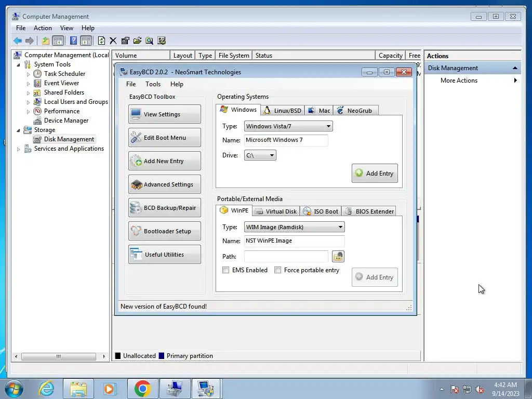Switch to Linux/BSD tab
This screenshot has width=532, height=399.
pyautogui.click(x=283, y=111)
